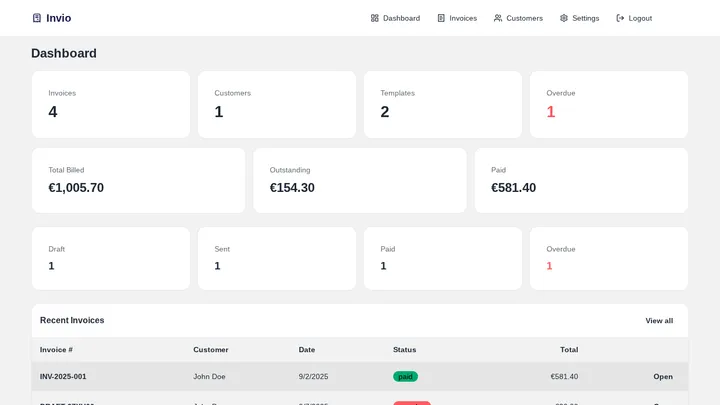Viewport: 720px width, 405px height.
Task: Click the Logout arrow icon
Action: pyautogui.click(x=620, y=18)
